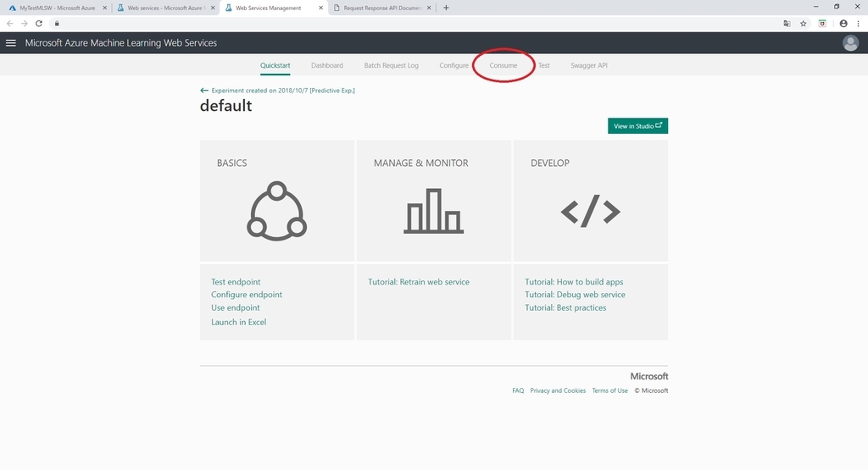Open the Configure tab

click(453, 65)
